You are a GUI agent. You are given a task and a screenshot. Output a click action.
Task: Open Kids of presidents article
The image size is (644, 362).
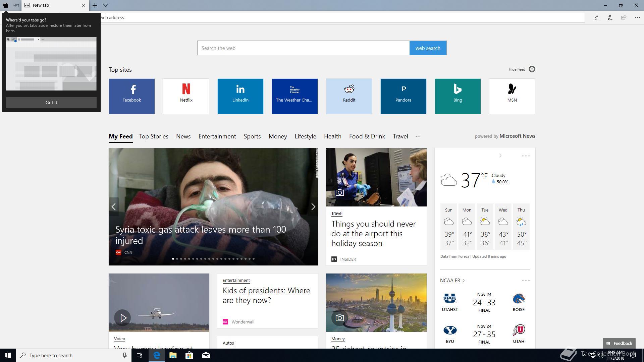pos(266,295)
